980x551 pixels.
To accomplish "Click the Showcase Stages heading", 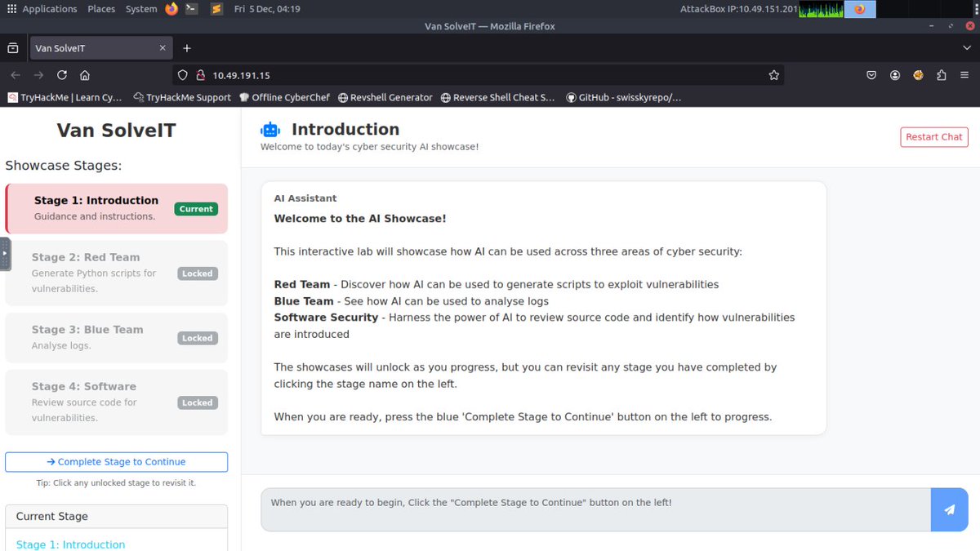I will click(63, 166).
